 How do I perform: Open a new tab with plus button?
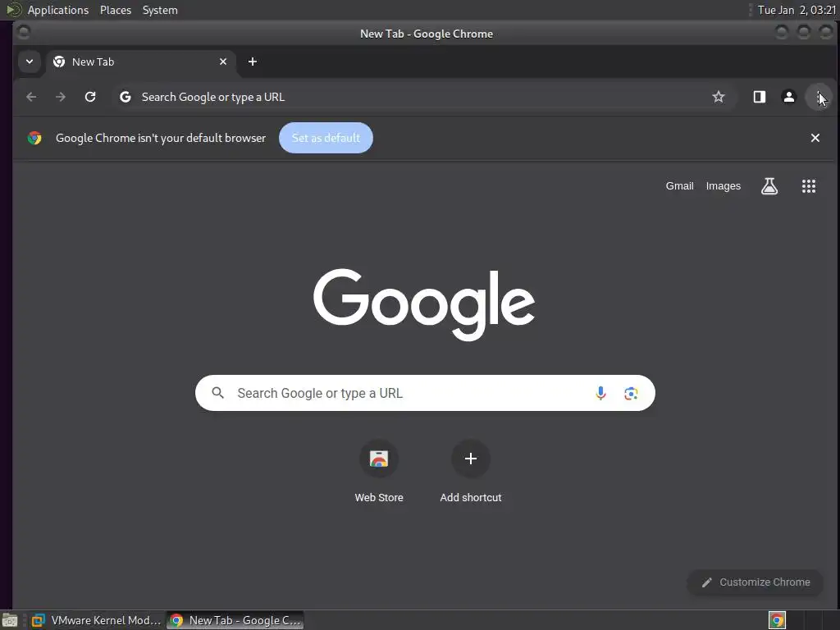253,62
